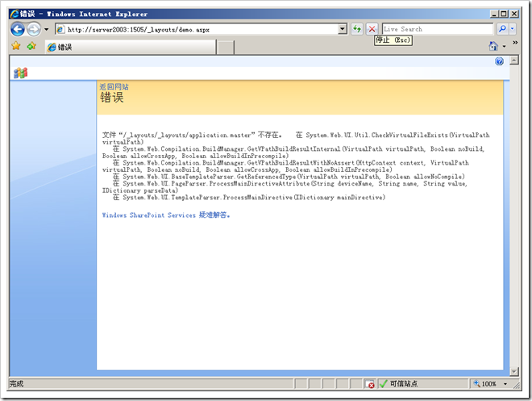Click the blocked popup status bar icon

[x=369, y=384]
